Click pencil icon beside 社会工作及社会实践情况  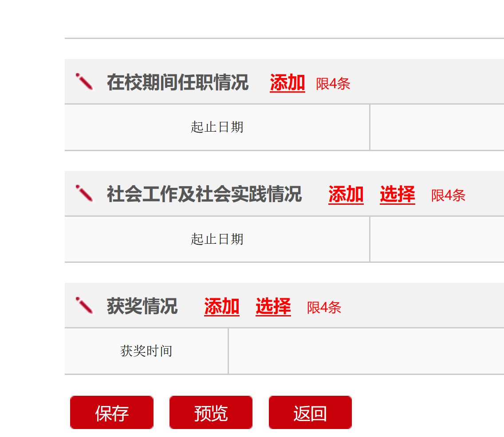tap(84, 193)
